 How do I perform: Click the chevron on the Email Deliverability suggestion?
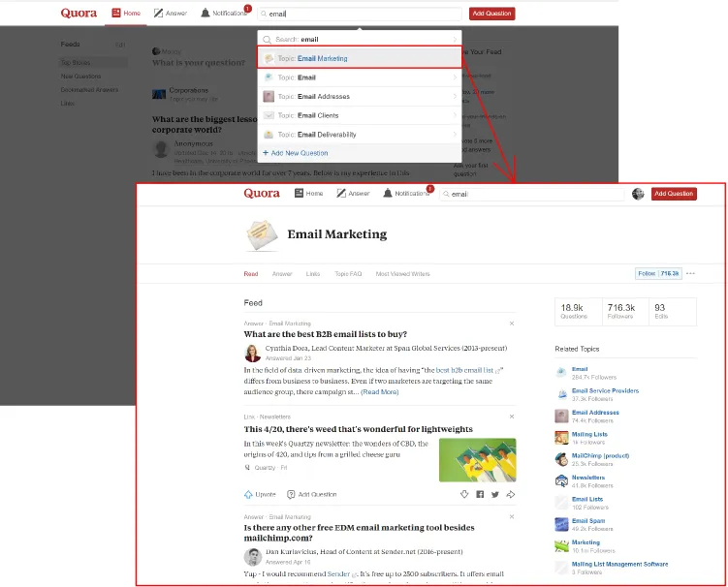pos(455,135)
